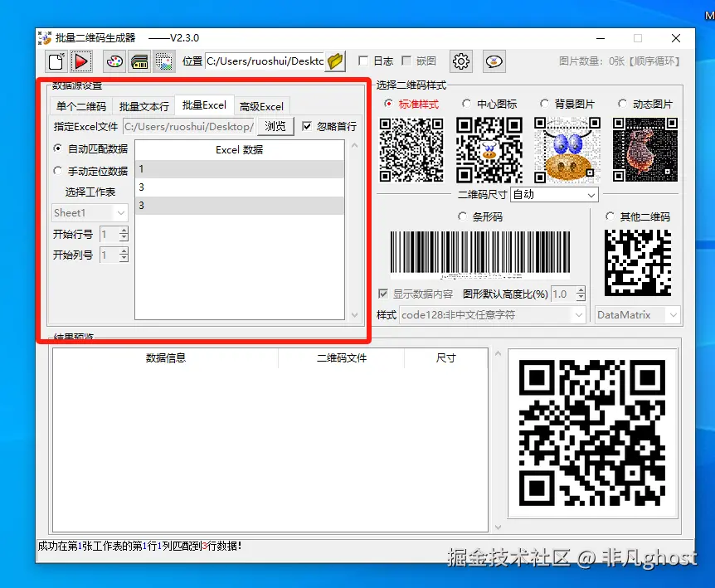This screenshot has width=715, height=588.
Task: Open the color palette toolbar icon
Action: [114, 61]
